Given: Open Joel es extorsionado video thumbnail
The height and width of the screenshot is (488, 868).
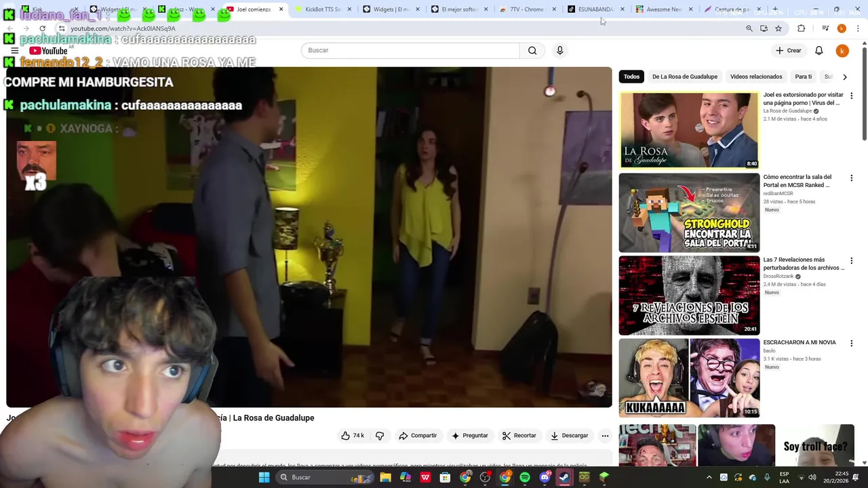Looking at the screenshot, I should coord(689,129).
